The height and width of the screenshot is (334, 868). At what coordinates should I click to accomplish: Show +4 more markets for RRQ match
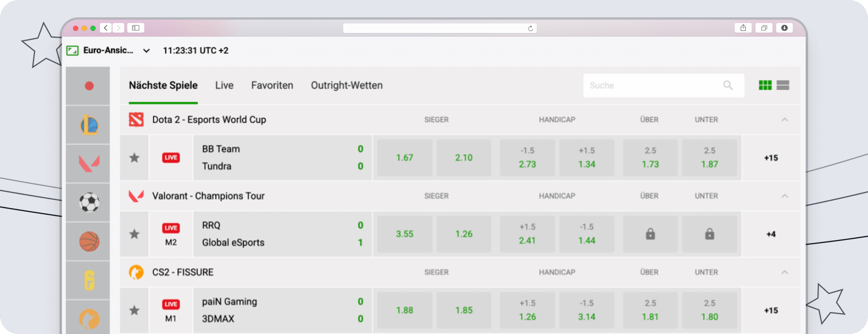point(771,234)
